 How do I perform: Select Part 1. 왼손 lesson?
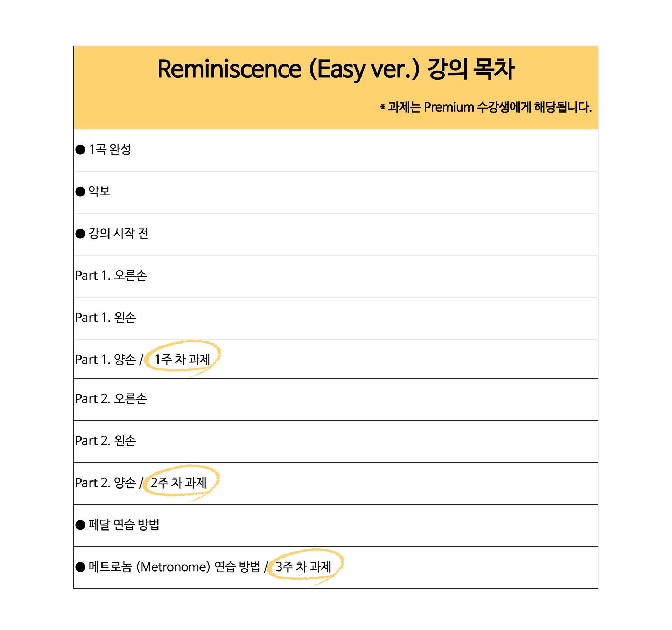pos(105,318)
